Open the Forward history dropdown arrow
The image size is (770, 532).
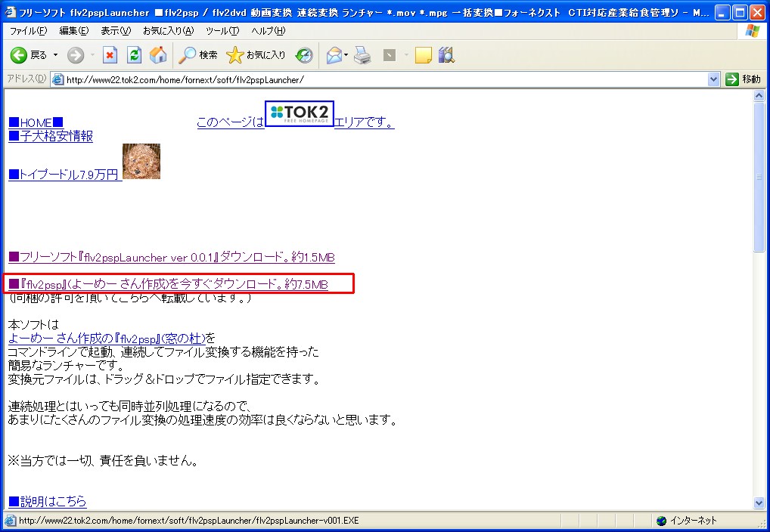coord(92,55)
